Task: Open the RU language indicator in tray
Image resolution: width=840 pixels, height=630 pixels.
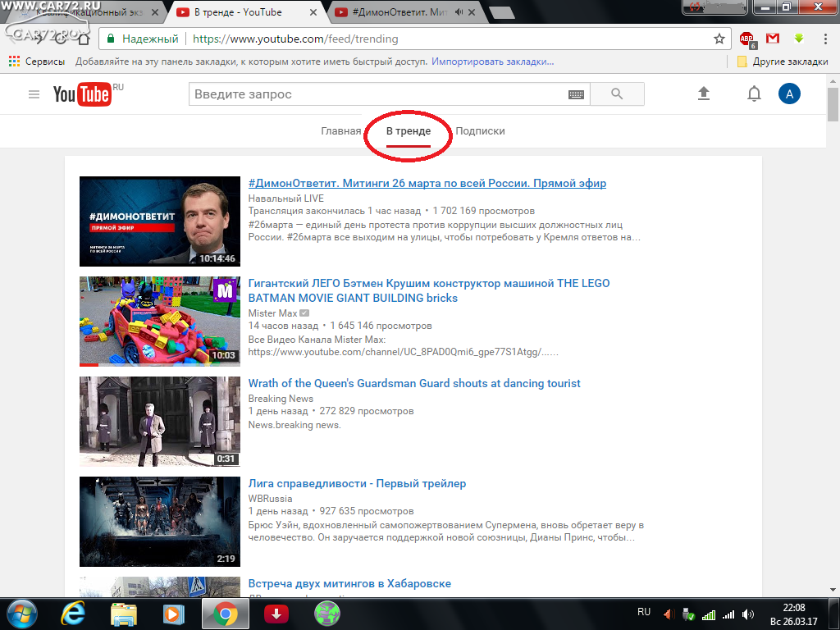Action: click(643, 612)
